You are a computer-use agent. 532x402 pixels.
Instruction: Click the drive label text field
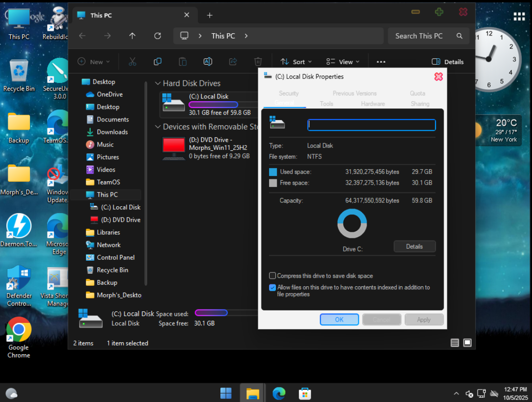point(371,125)
